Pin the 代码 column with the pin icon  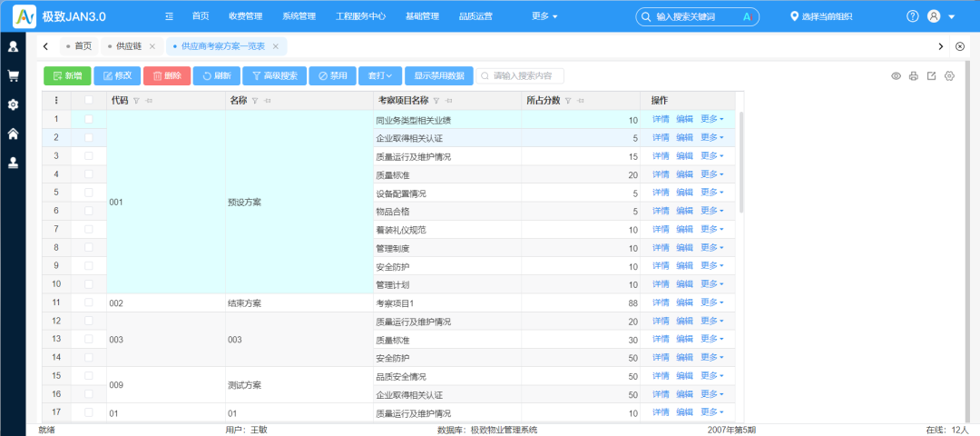[x=149, y=101]
